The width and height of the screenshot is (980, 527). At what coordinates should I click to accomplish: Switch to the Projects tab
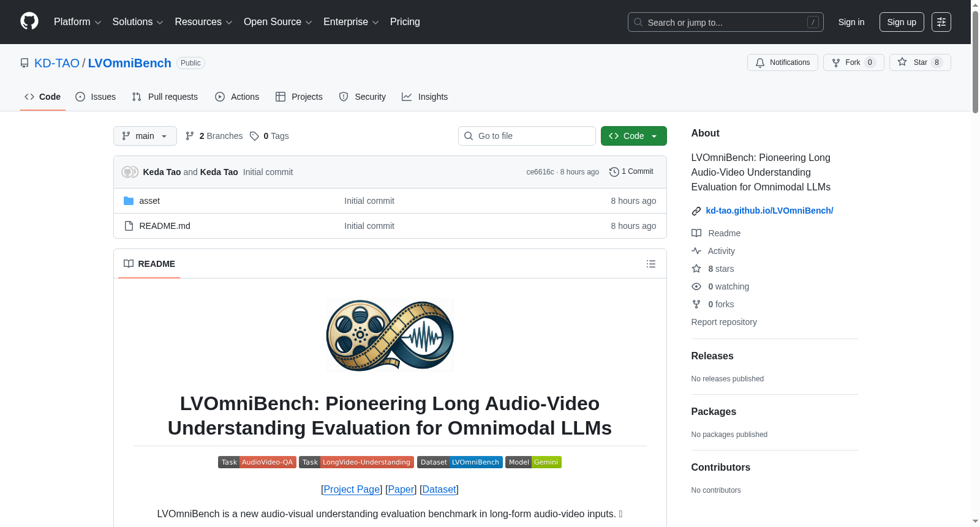tap(299, 97)
